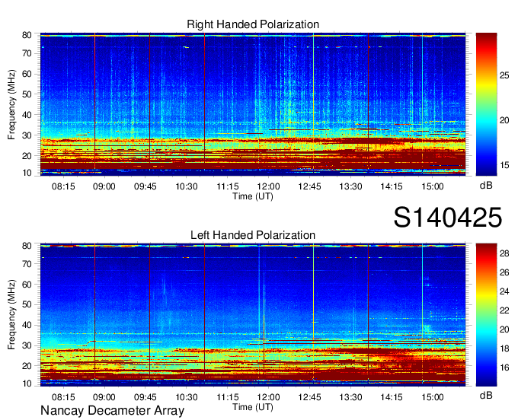518x420 pixels.
Task: Click the 08:15 time tick of the Left Handed plot
Action: click(63, 397)
